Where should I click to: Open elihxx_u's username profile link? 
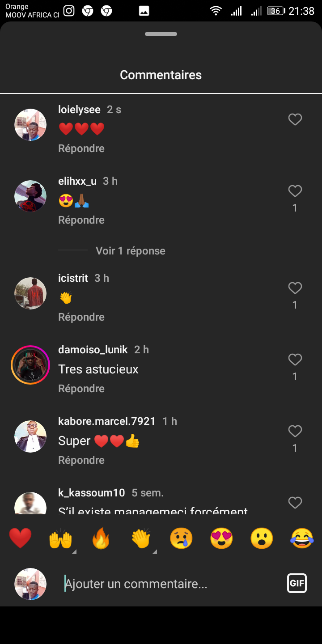click(x=77, y=181)
